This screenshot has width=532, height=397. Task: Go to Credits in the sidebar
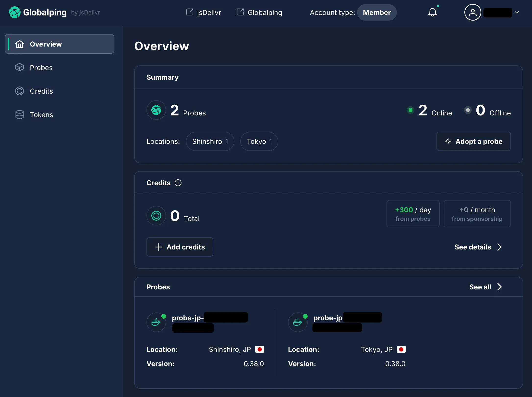[41, 91]
